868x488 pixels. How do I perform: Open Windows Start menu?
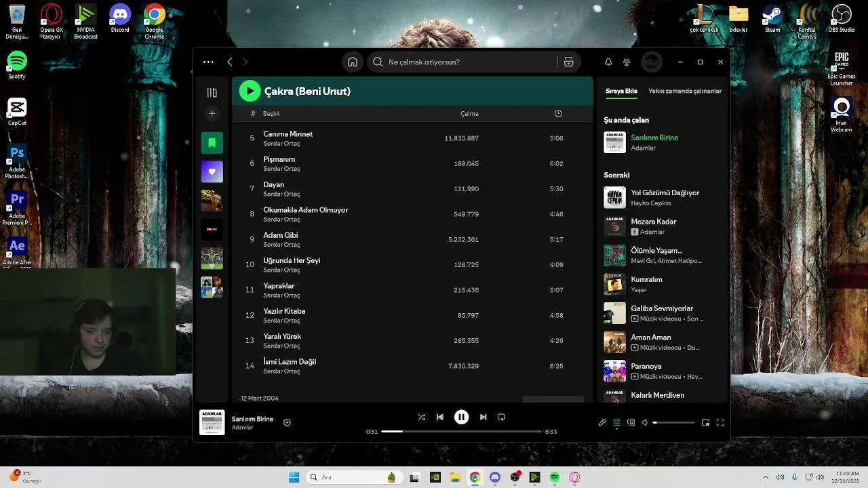click(x=294, y=477)
